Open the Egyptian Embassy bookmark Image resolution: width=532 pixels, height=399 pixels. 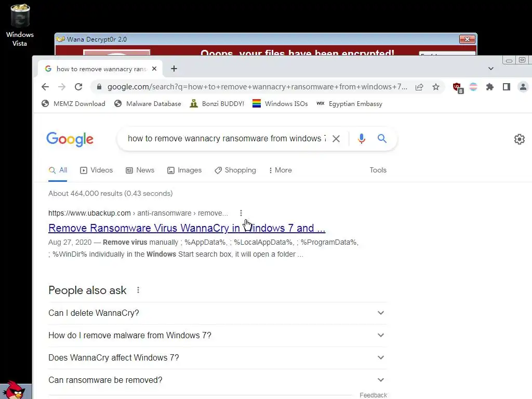pos(349,104)
